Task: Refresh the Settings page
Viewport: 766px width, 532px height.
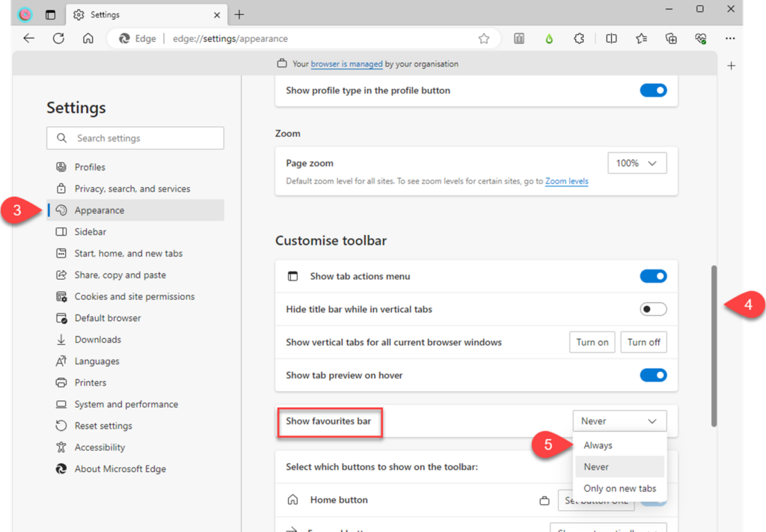Action: click(x=58, y=38)
